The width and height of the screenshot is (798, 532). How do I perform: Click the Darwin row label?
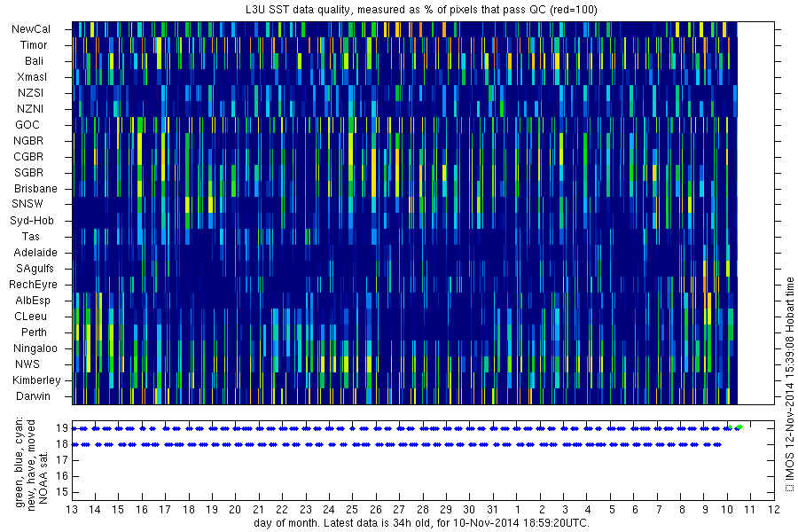[x=33, y=396]
